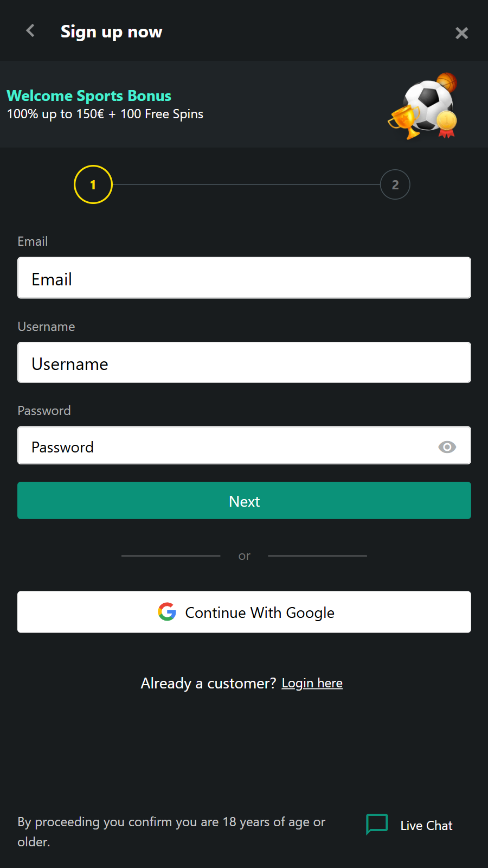
Task: Click the Google logo icon
Action: [167, 612]
